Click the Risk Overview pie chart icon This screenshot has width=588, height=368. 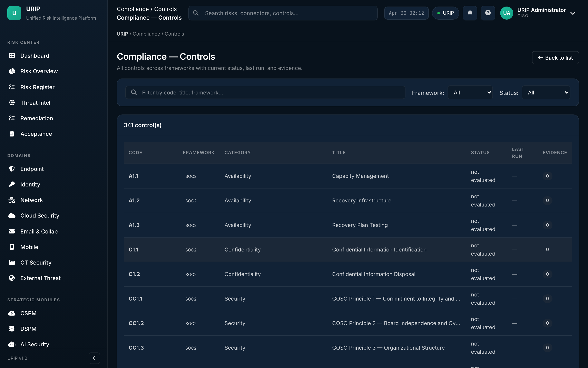coord(12,71)
